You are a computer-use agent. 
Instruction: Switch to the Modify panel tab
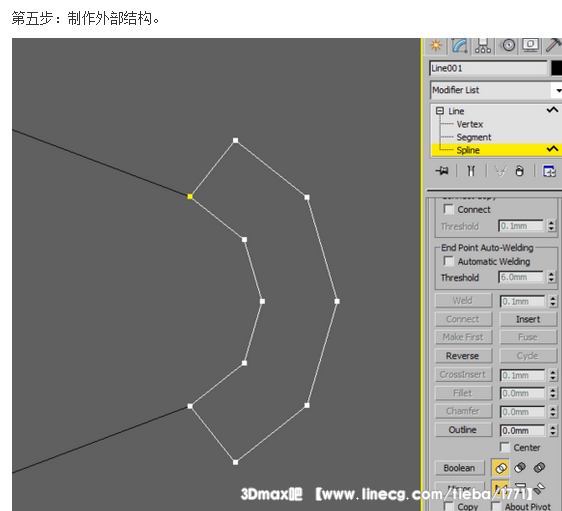(x=459, y=46)
